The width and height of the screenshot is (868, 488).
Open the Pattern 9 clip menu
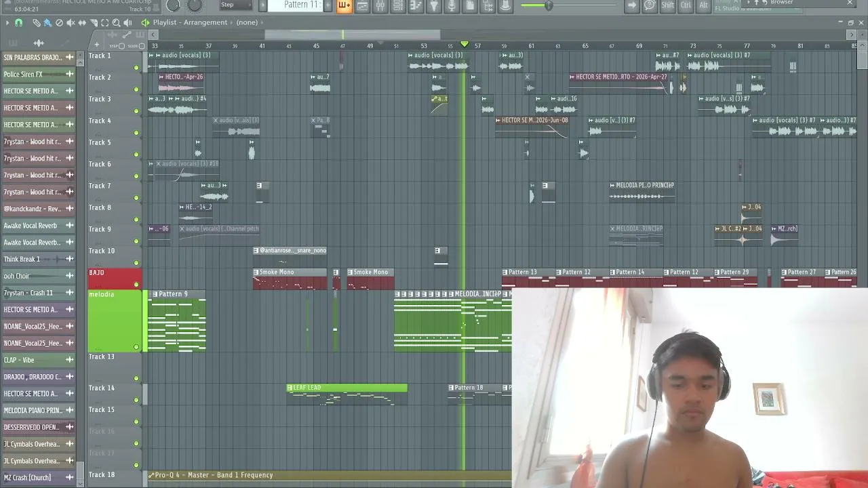[x=155, y=294]
